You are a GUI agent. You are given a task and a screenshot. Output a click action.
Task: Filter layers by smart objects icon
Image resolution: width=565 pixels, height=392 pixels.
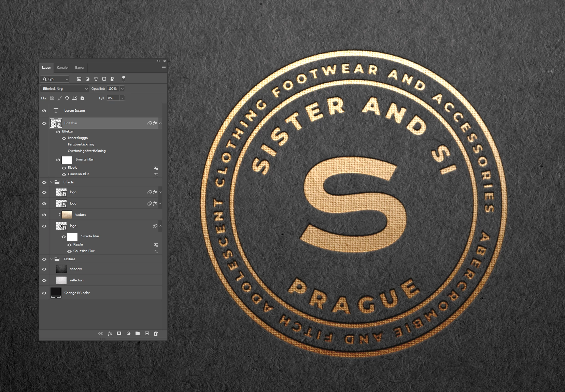(x=112, y=79)
